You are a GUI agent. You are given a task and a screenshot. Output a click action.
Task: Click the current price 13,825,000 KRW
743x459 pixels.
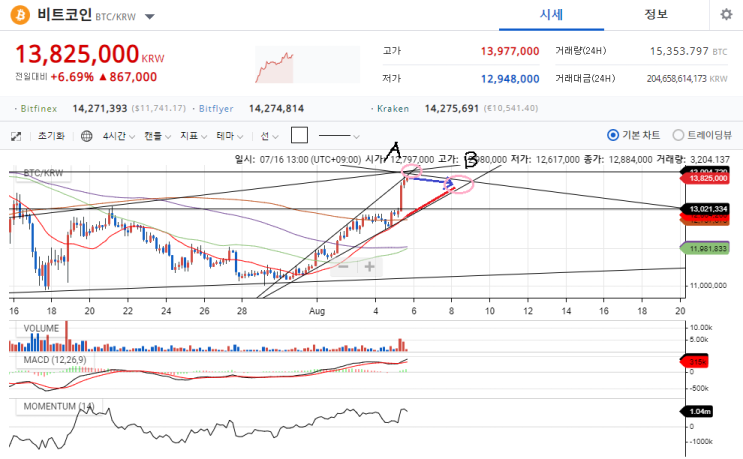coord(90,54)
